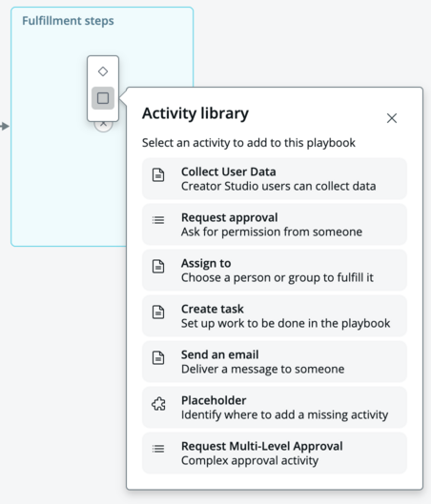Image resolution: width=431 pixels, height=504 pixels.
Task: Click the Collect User Data document icon
Action: point(158,175)
